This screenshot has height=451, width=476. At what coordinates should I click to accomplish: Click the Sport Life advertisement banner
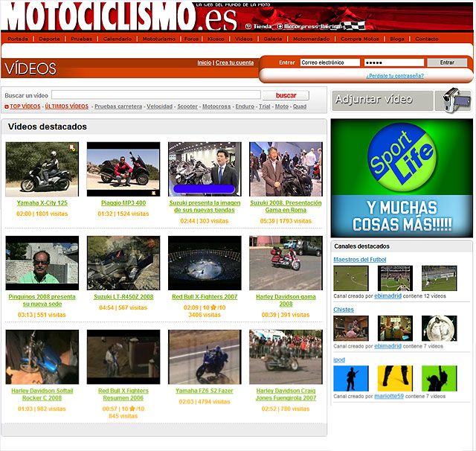[x=402, y=178]
